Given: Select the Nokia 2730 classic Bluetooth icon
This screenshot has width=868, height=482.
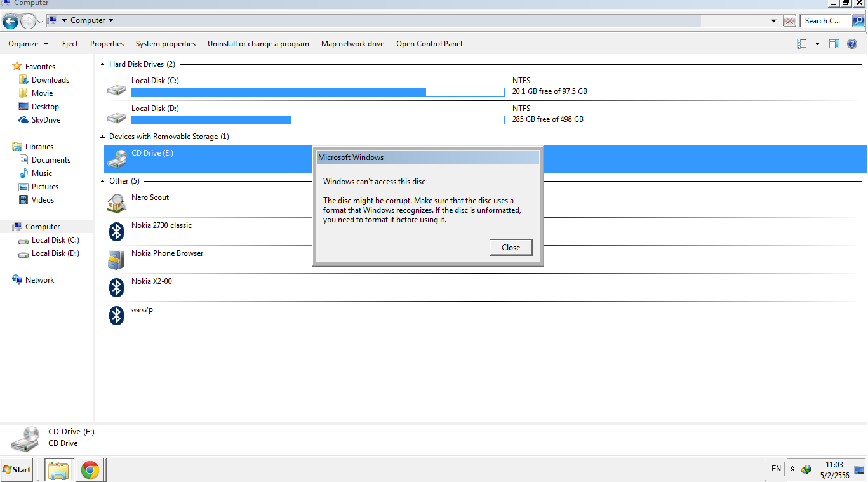Looking at the screenshot, I should coord(117,231).
